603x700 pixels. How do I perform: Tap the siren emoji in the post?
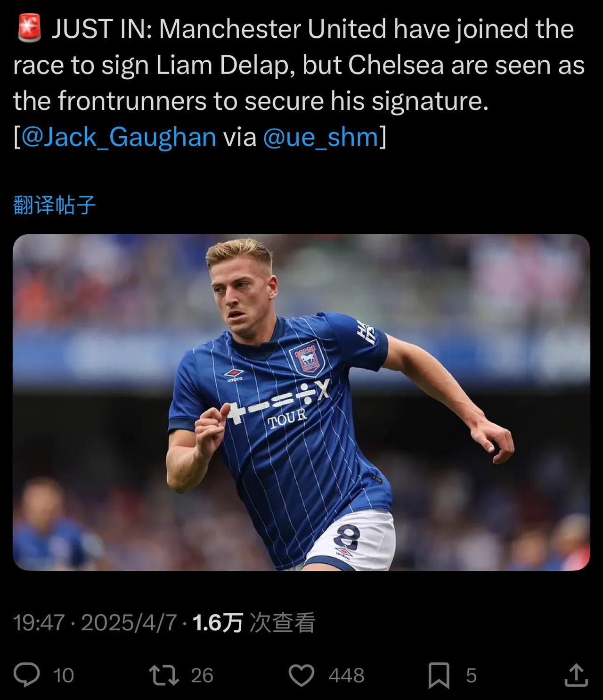coord(30,28)
